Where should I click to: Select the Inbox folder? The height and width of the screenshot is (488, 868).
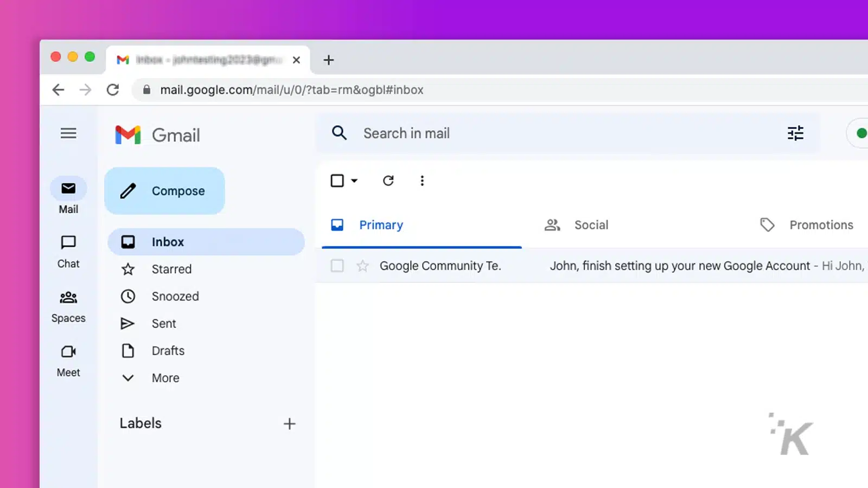click(x=206, y=242)
